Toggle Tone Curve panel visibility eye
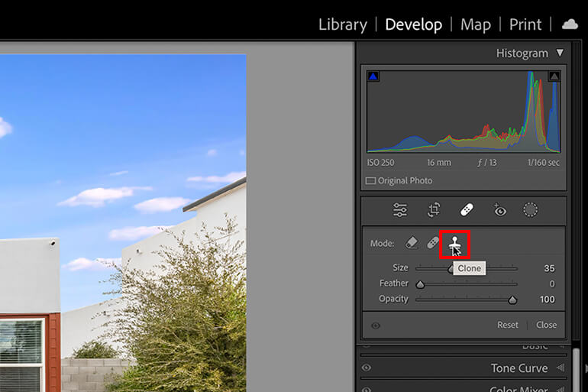The width and height of the screenshot is (588, 392). click(367, 368)
